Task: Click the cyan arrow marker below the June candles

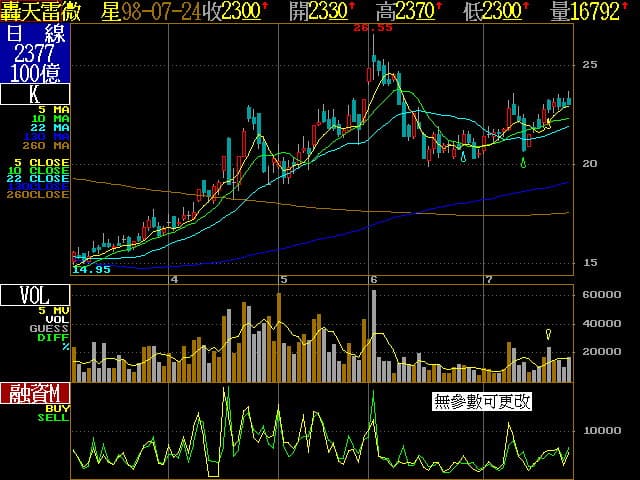Action: click(x=463, y=156)
